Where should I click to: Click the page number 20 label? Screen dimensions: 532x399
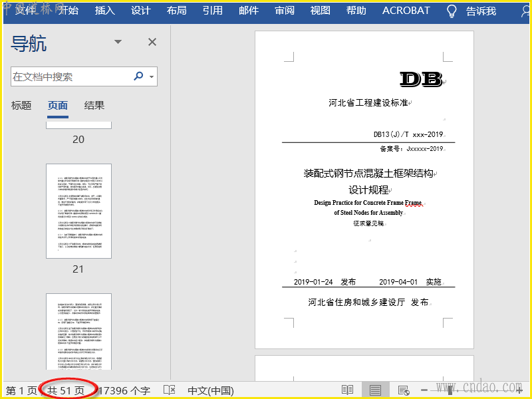pos(78,140)
